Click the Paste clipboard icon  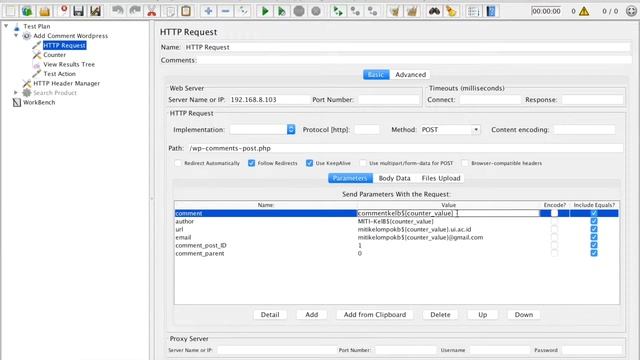tap(186, 11)
